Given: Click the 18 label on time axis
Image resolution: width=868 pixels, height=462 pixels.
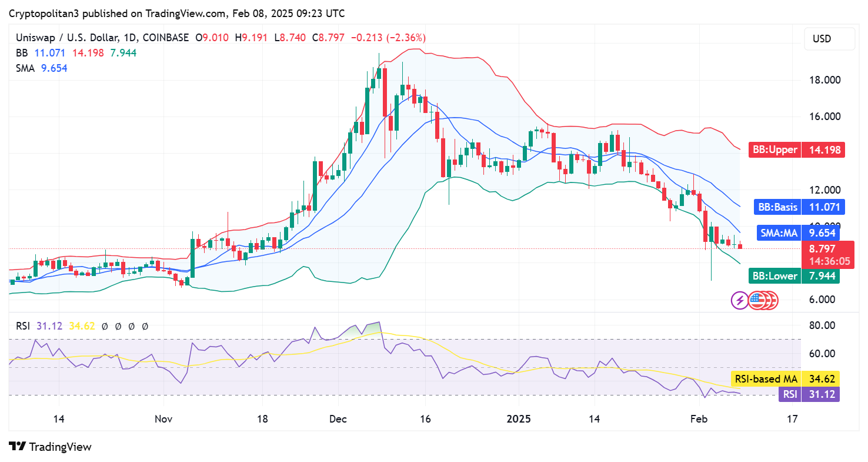Looking at the screenshot, I should pos(262,419).
